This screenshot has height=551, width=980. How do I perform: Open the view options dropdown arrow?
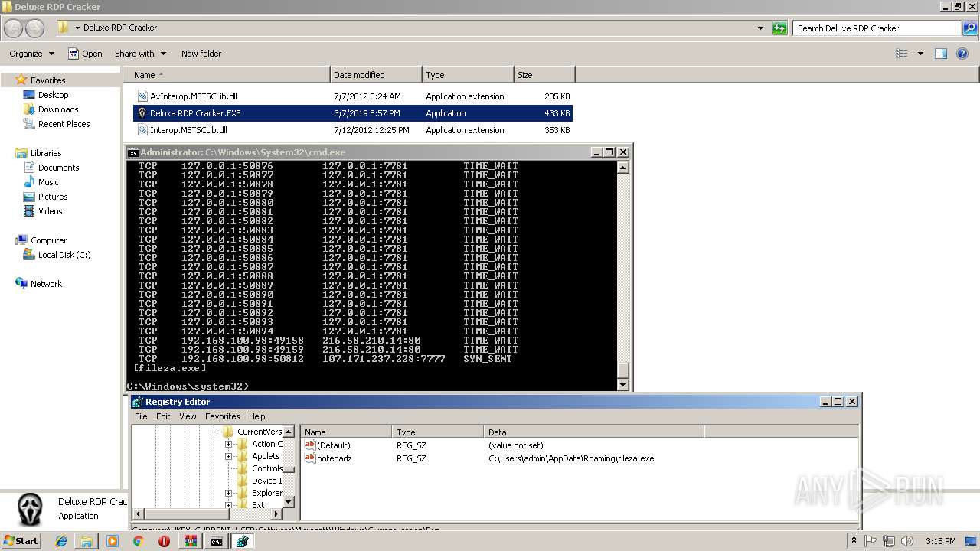(x=920, y=54)
